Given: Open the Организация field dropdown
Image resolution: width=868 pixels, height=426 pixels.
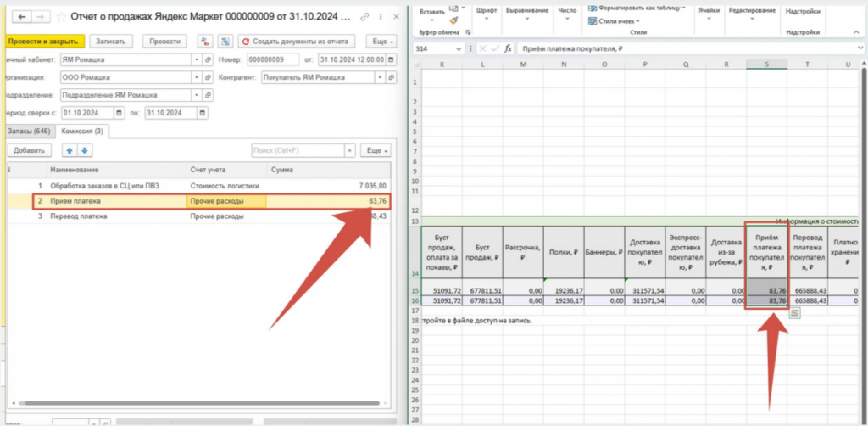Looking at the screenshot, I should click(x=195, y=78).
